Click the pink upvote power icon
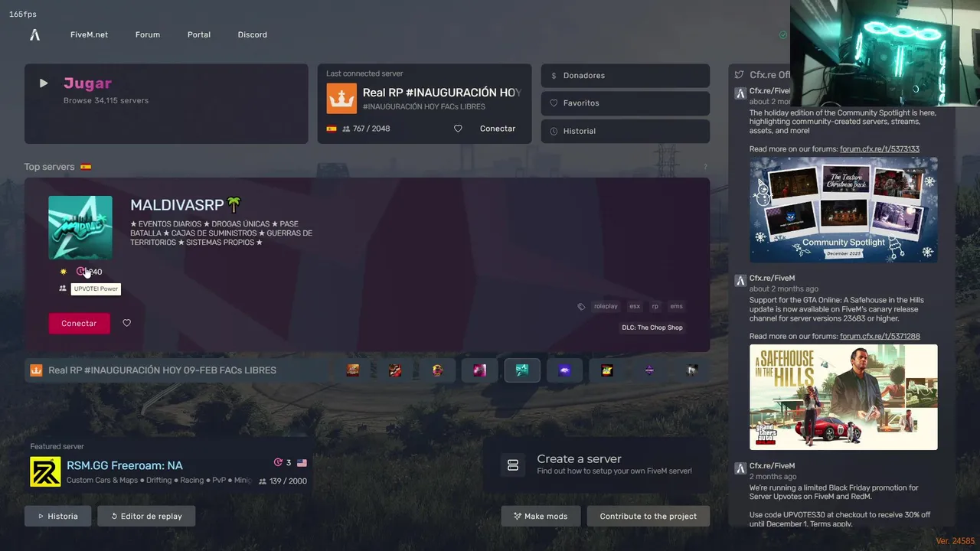 [x=81, y=272]
